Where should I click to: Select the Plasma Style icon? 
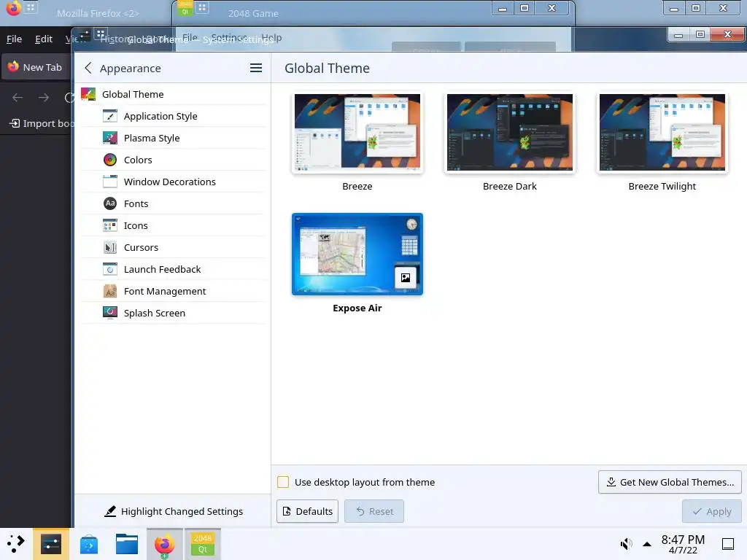(110, 138)
